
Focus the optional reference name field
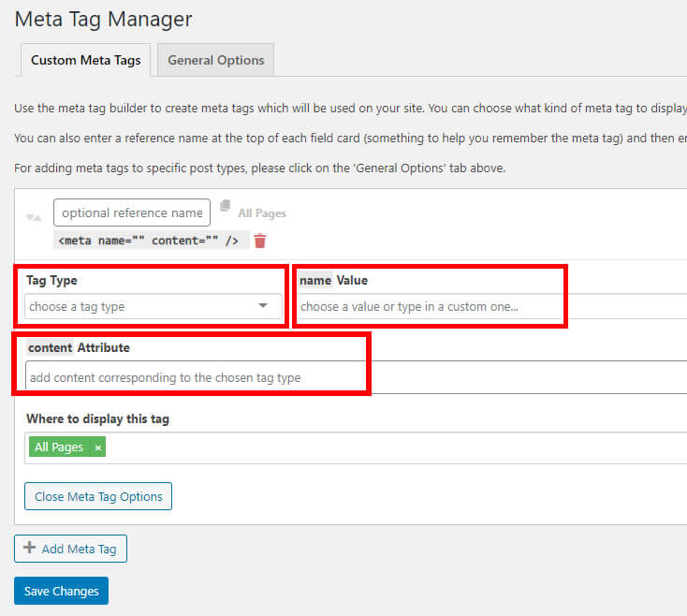pyautogui.click(x=132, y=213)
